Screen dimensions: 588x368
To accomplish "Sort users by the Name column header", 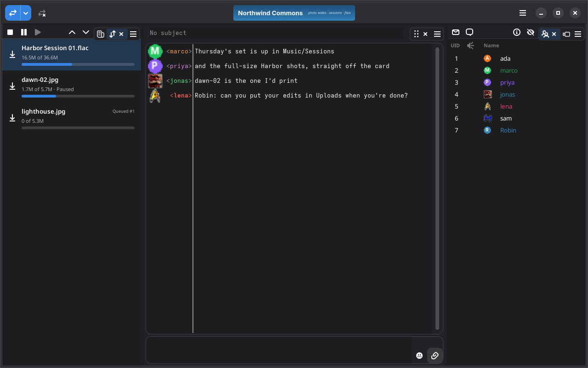I will (x=491, y=46).
